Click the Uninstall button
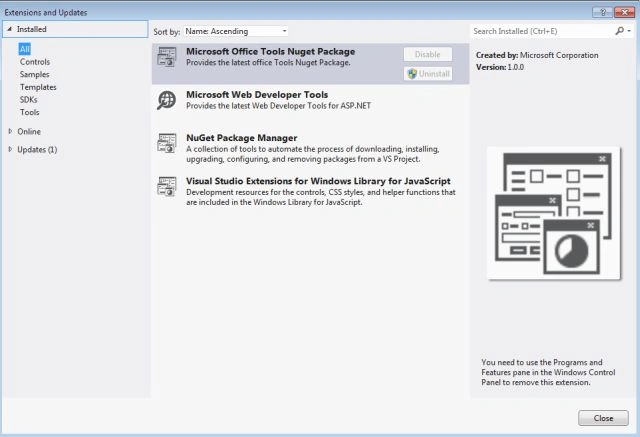The width and height of the screenshot is (640, 437). [x=428, y=74]
